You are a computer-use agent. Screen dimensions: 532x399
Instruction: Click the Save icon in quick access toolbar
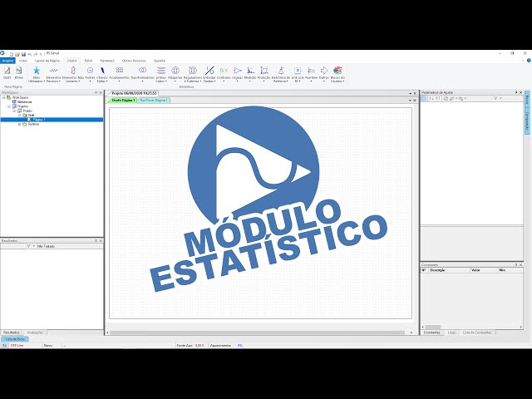23,54
